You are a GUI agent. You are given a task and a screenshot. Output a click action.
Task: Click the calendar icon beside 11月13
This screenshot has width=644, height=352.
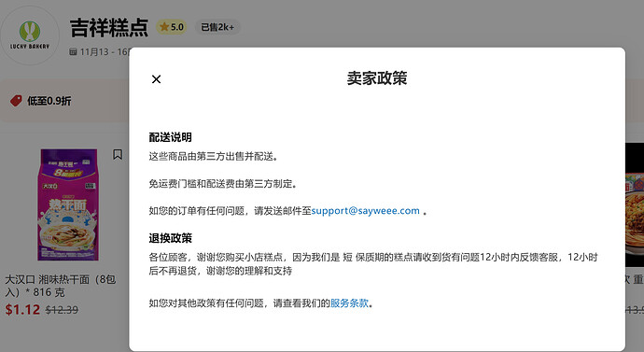(73, 51)
